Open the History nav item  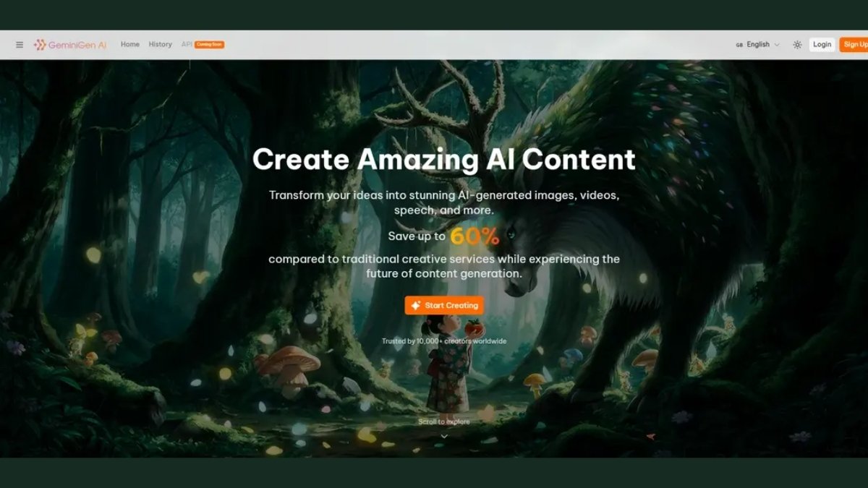pyautogui.click(x=160, y=45)
